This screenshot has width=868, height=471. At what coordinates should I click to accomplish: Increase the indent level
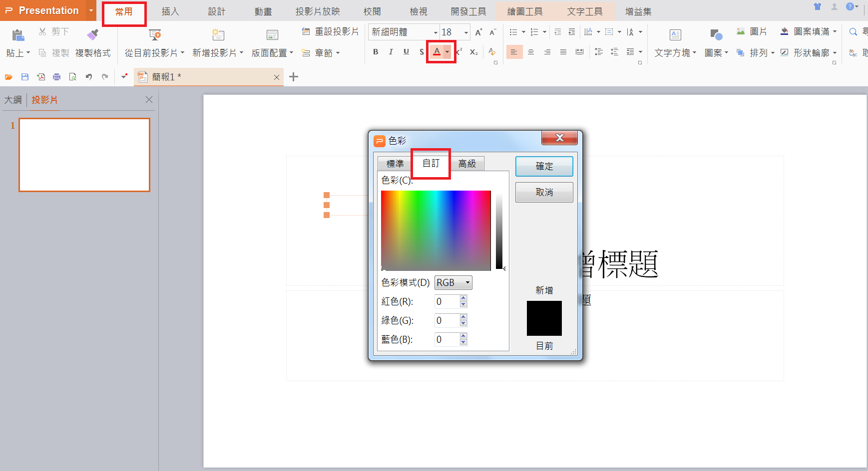(x=572, y=32)
